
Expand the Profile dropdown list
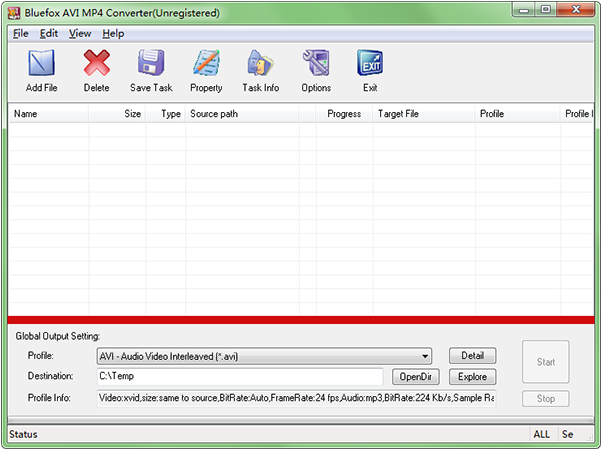(x=425, y=356)
